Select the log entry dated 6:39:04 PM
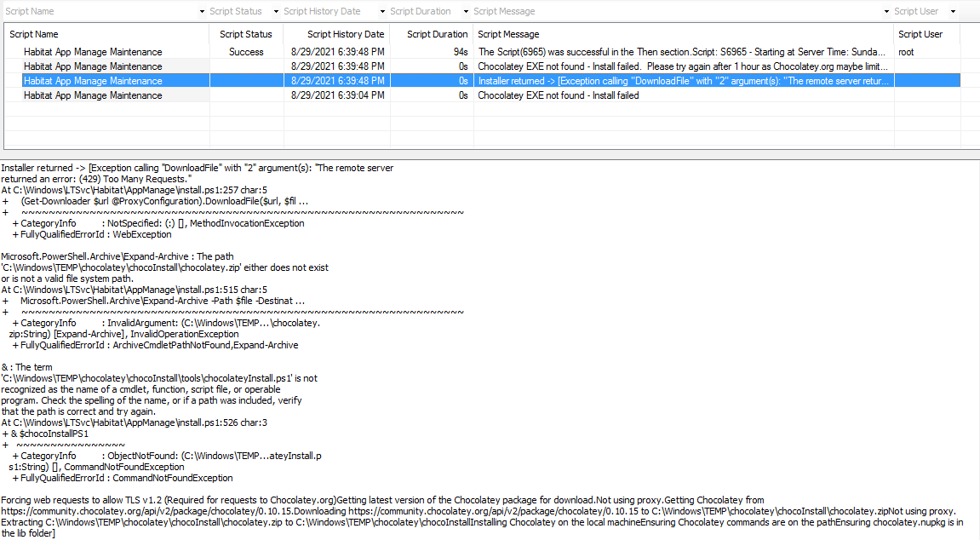The image size is (980, 540). coord(336,95)
